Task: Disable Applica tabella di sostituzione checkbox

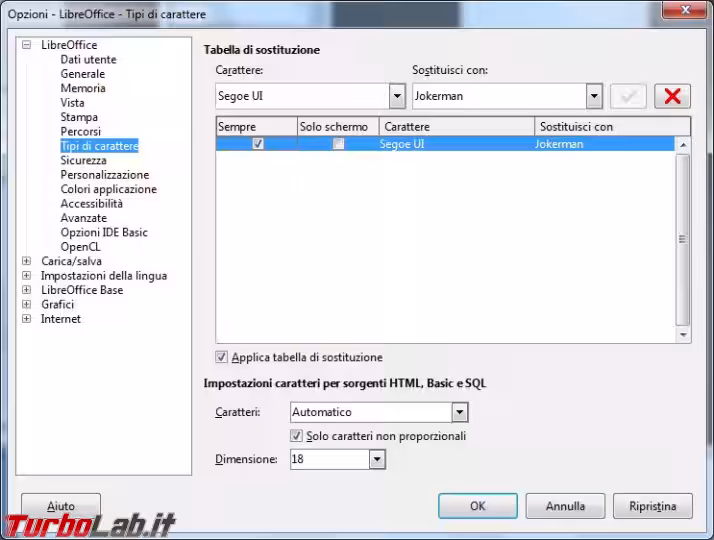Action: point(221,357)
